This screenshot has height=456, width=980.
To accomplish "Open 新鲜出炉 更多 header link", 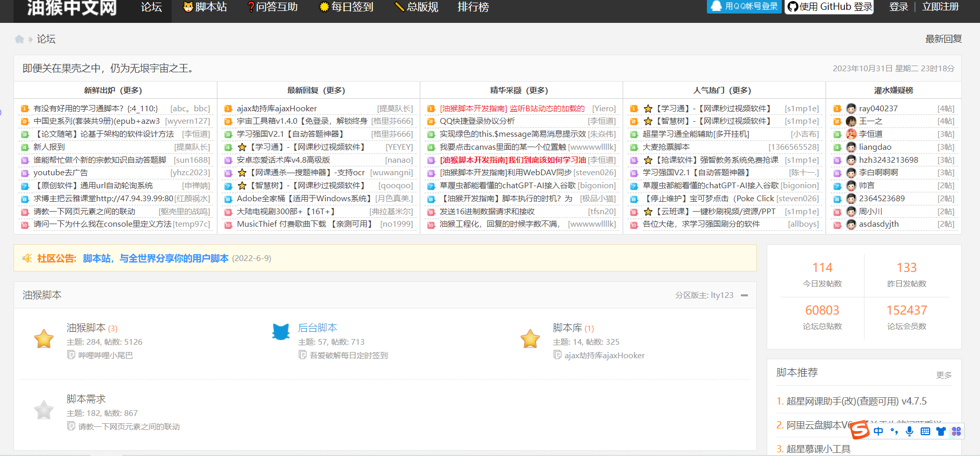I will click(131, 90).
